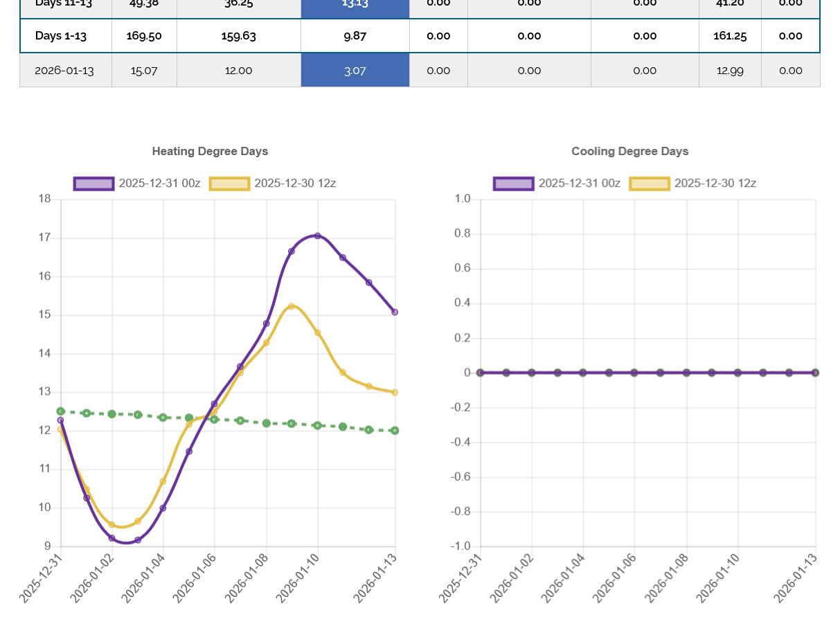Click the 161.25 cell in Days 1-13 row
Viewport: 840px width, 624px height.
pyautogui.click(x=730, y=36)
